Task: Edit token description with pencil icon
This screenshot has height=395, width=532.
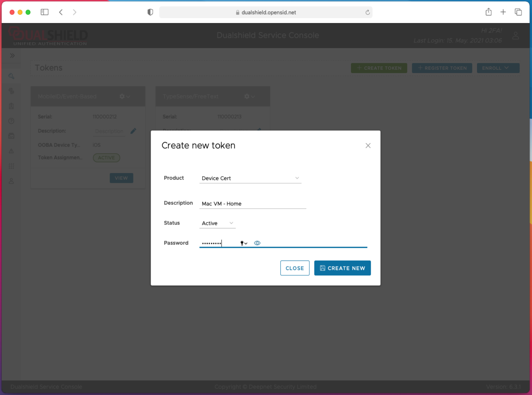Action: click(133, 131)
